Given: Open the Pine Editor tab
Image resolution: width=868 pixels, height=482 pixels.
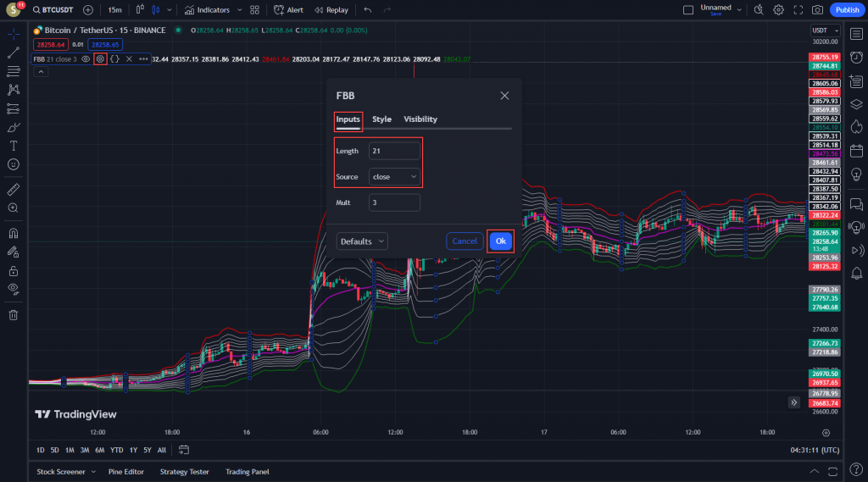Looking at the screenshot, I should pos(126,472).
